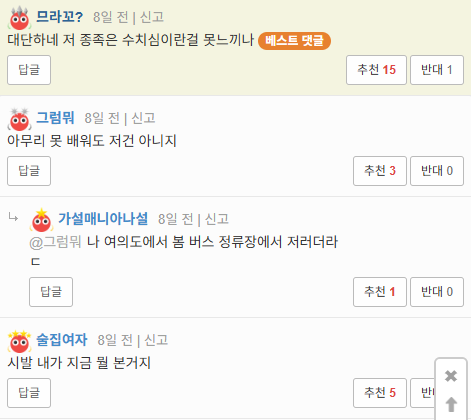Recommend 술집여자's comment (추천 5)
471x420 pixels.
tap(380, 393)
